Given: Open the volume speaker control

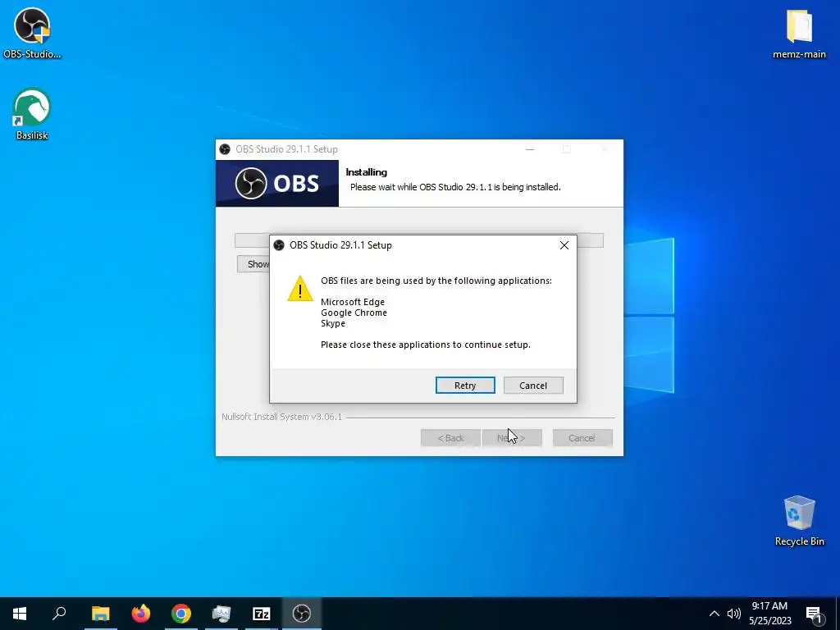Looking at the screenshot, I should tap(734, 614).
